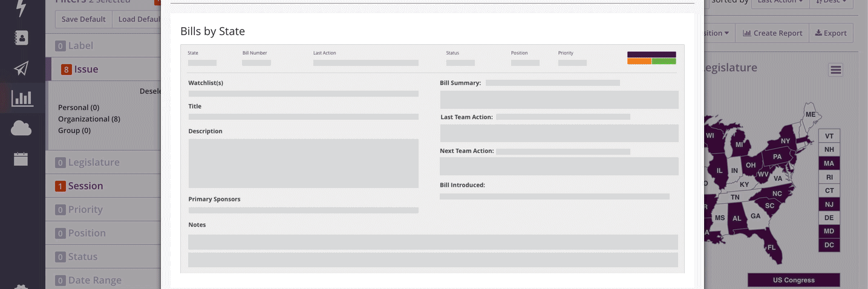Open the Last Action sort dropdown
868x289 pixels.
click(x=780, y=2)
